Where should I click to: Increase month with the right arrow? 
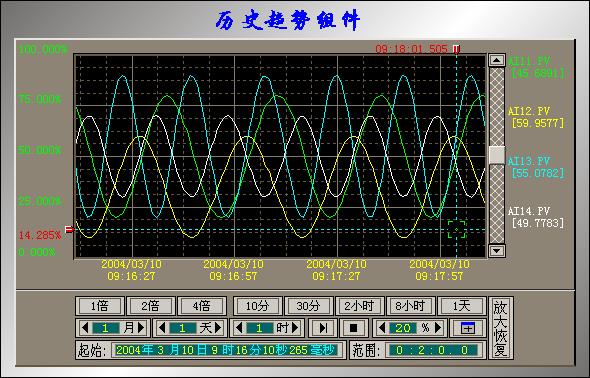[141, 328]
